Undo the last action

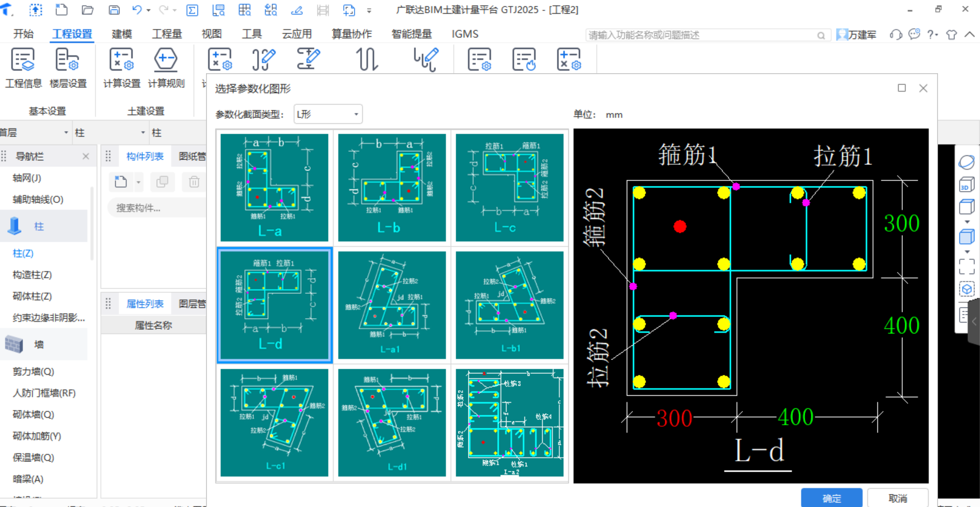tap(136, 9)
